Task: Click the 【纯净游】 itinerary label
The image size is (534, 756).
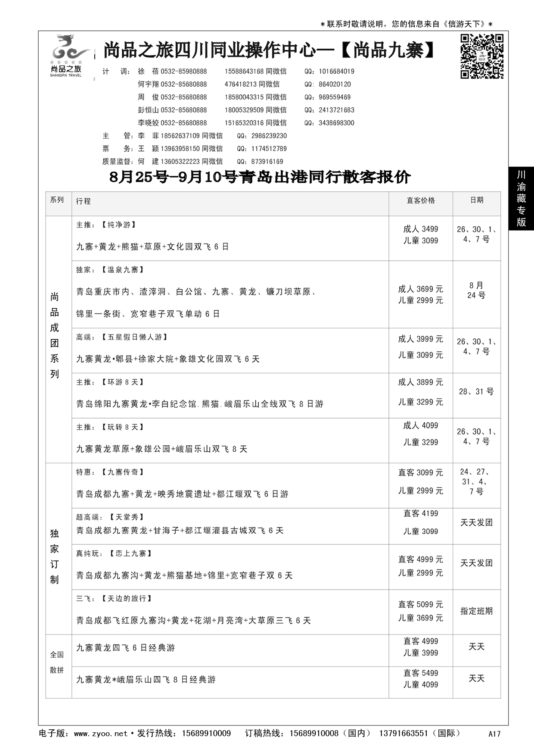Action: click(118, 225)
